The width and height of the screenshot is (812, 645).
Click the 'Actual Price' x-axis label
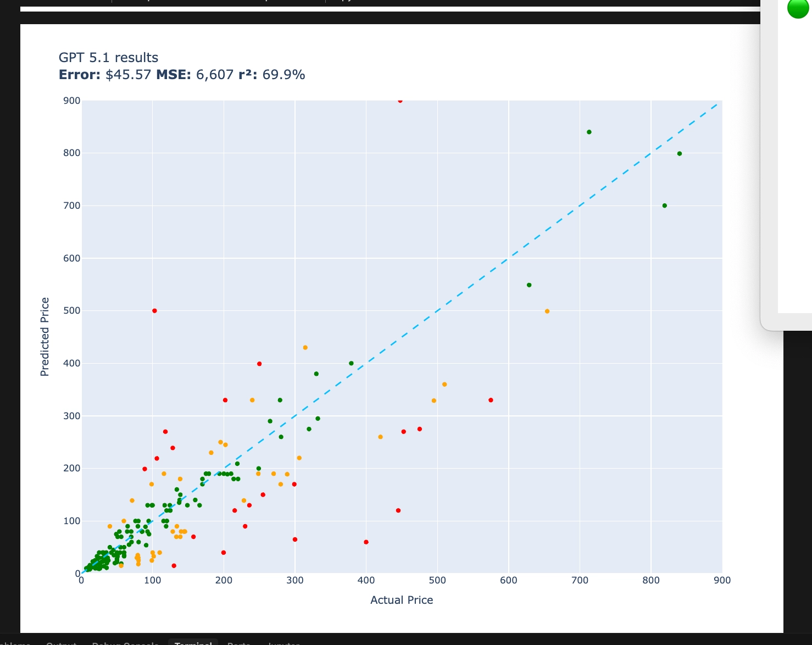pyautogui.click(x=402, y=600)
